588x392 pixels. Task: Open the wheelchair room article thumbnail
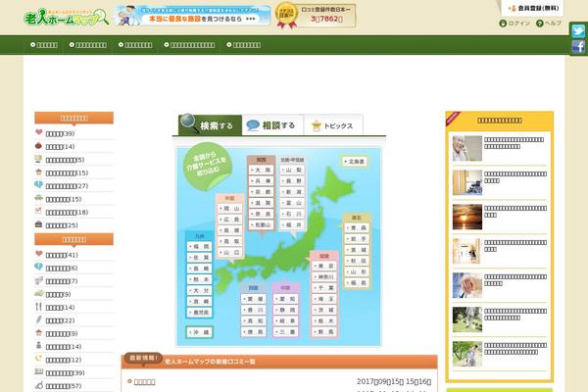pyautogui.click(x=467, y=182)
